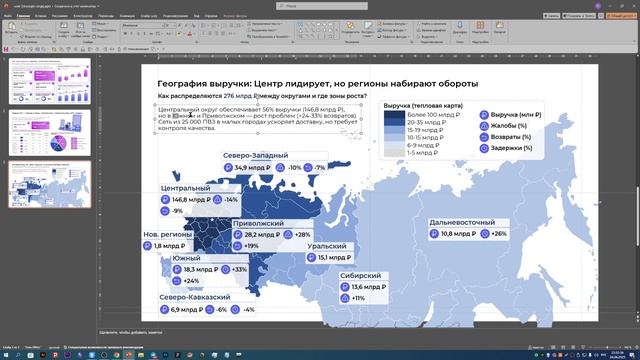Click the Arrange (Упорядочить) icon
Screen dimensions: 640x360
coord(350,26)
